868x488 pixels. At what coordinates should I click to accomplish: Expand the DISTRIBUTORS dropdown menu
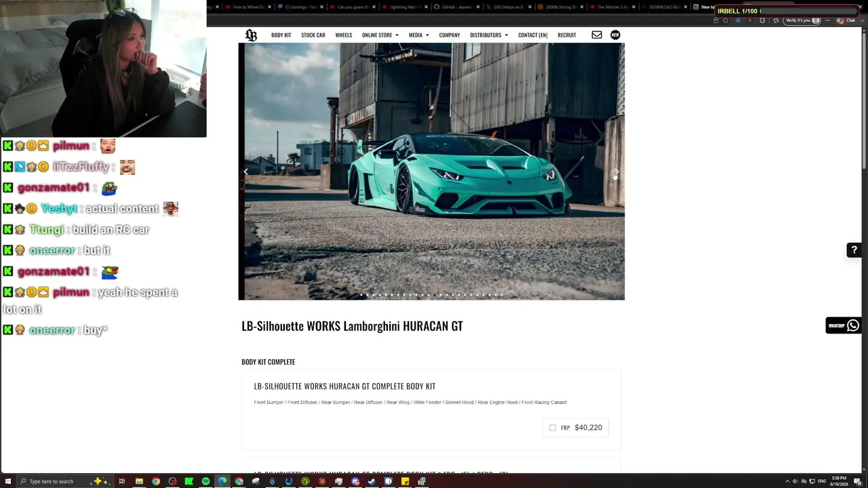click(x=489, y=35)
